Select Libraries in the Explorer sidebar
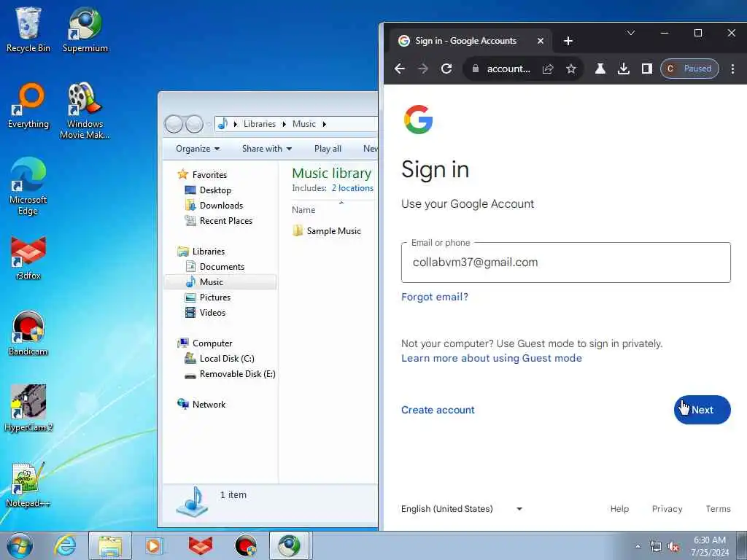The height and width of the screenshot is (560, 747). click(x=201, y=251)
